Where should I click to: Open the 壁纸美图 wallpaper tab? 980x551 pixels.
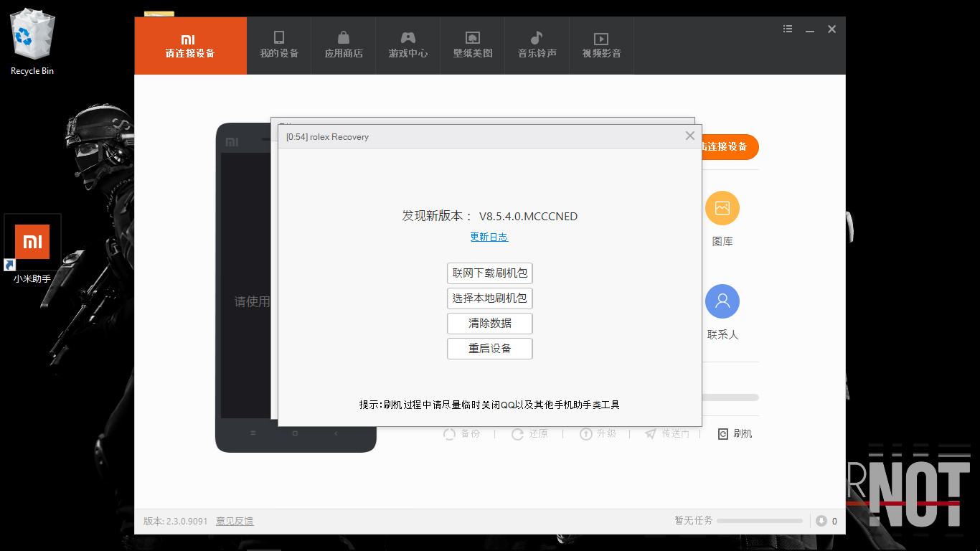473,45
